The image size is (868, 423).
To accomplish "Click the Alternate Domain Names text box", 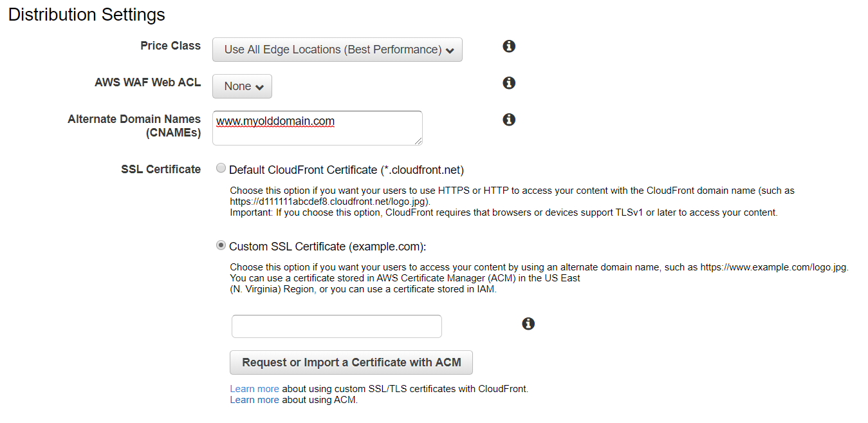I will coord(317,128).
